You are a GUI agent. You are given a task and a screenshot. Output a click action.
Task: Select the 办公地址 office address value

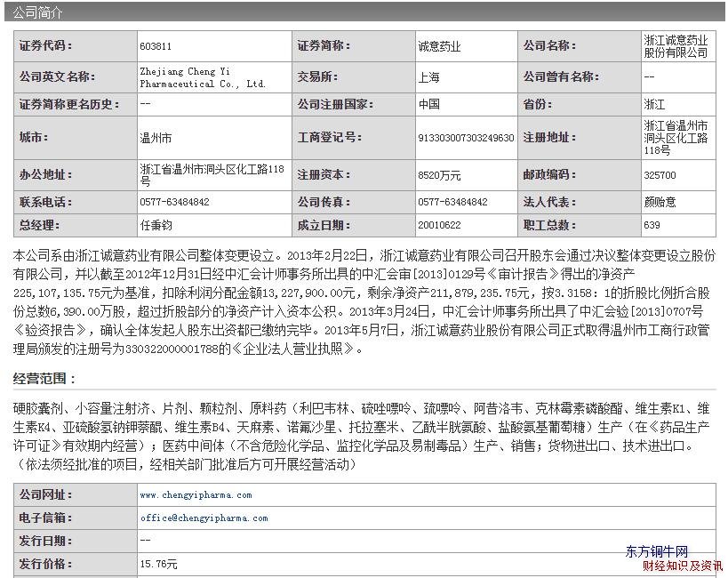pyautogui.click(x=212, y=175)
